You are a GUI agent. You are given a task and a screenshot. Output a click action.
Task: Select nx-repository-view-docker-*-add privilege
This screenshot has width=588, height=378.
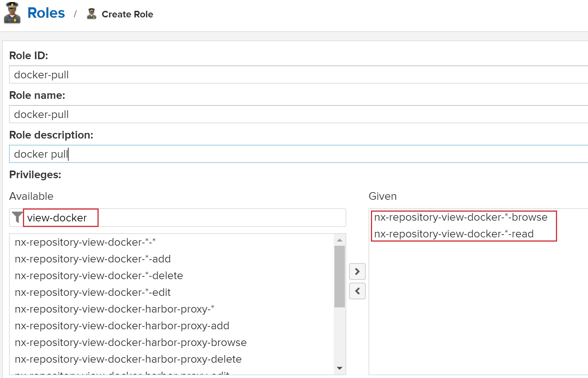click(x=172, y=259)
